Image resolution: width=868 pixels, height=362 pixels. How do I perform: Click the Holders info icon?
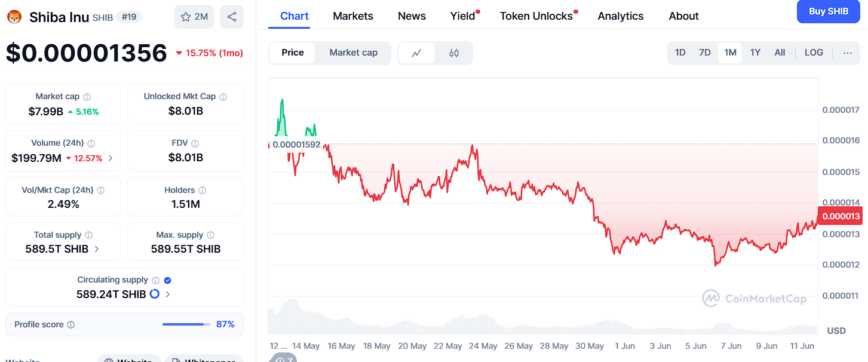203,190
